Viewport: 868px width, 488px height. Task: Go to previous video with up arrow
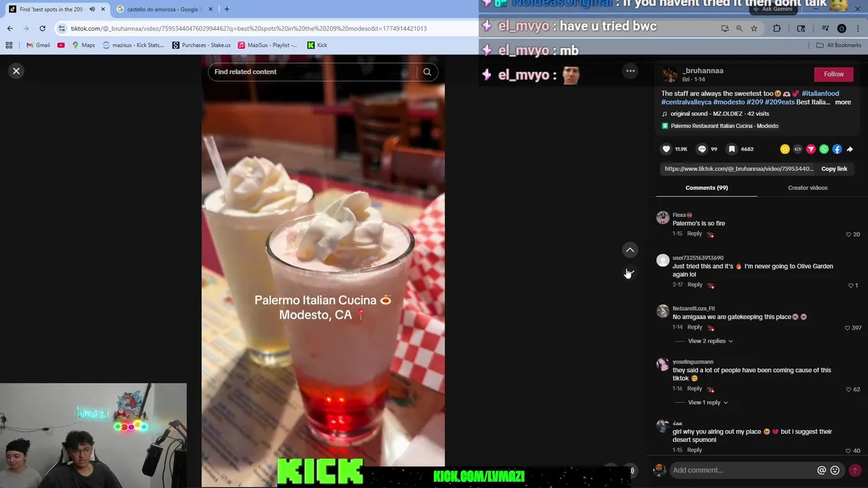630,250
